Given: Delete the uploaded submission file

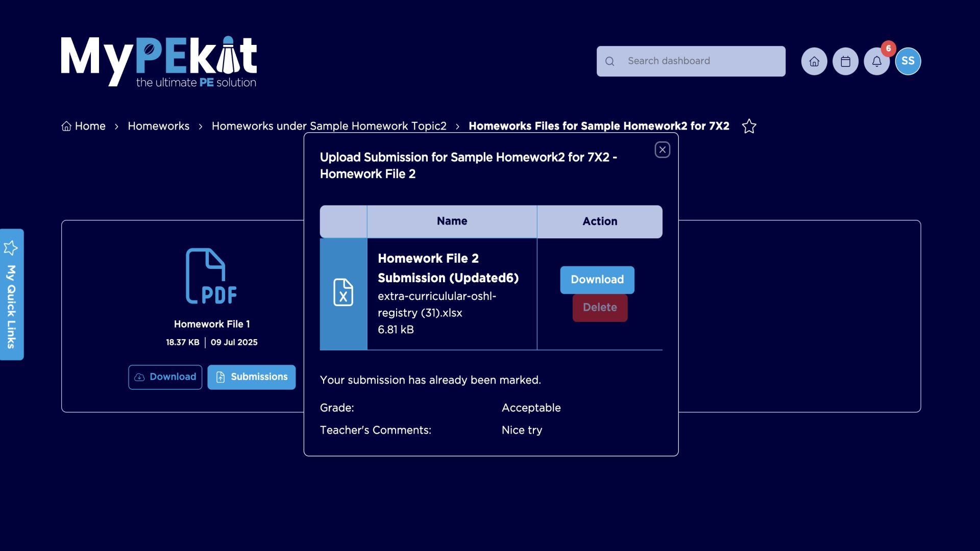Looking at the screenshot, I should point(600,308).
